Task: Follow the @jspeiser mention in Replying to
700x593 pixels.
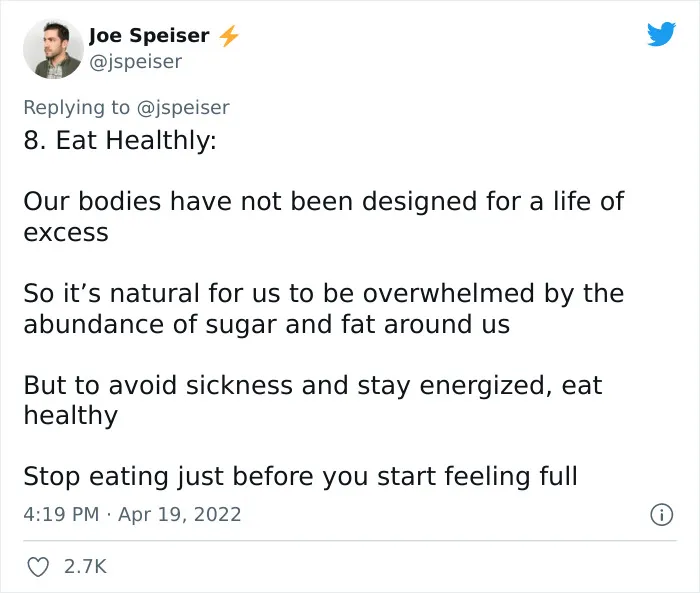Action: tap(183, 108)
